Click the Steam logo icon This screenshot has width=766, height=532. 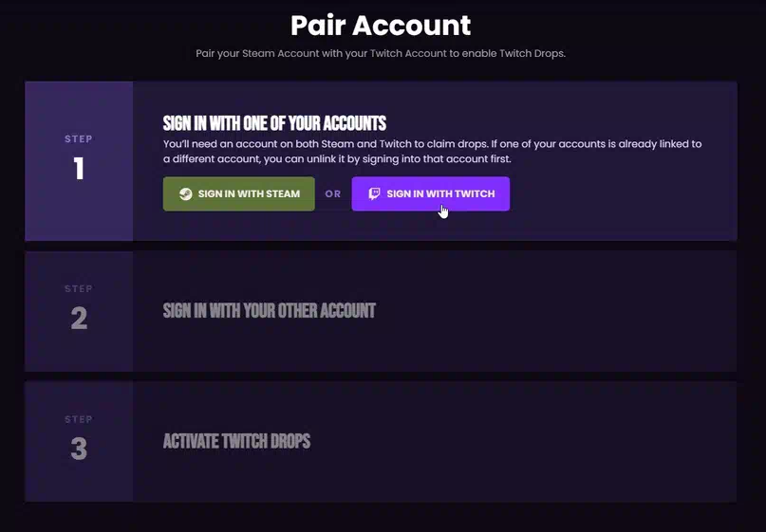[x=186, y=193]
